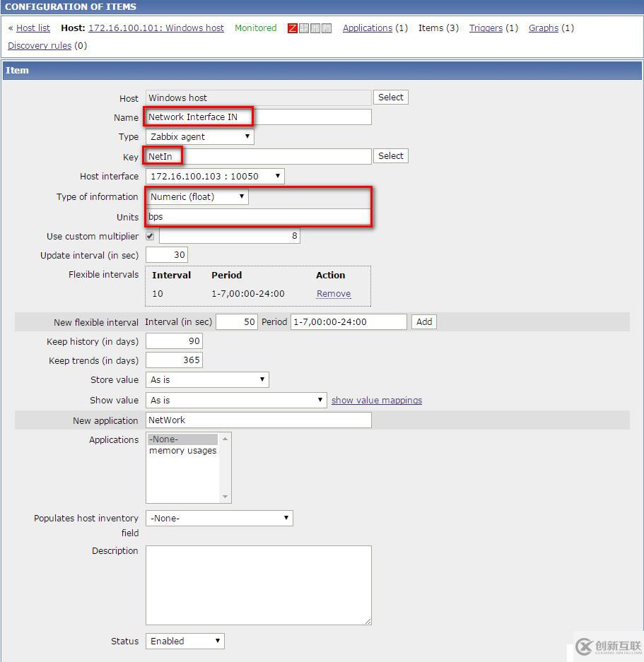Click Add button for new flexible interval

(x=424, y=321)
